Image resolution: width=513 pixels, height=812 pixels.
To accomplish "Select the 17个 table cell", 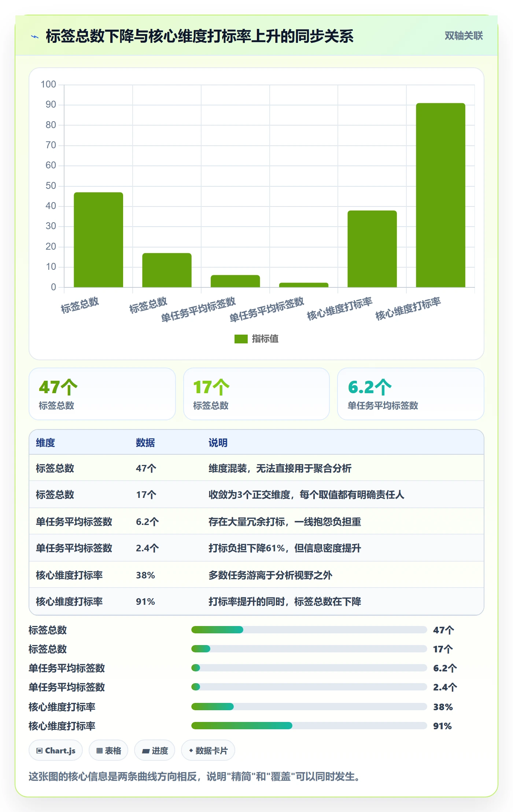I will (146, 495).
